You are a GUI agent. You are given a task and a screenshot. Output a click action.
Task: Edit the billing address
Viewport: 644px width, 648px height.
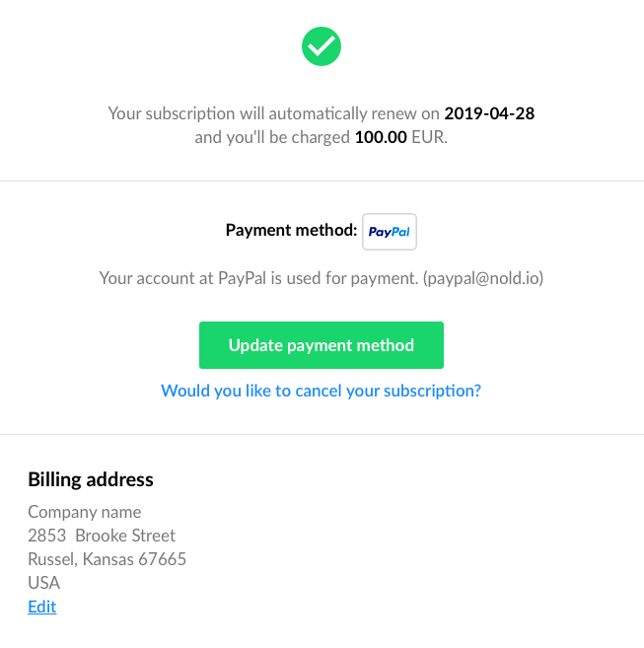tap(42, 607)
